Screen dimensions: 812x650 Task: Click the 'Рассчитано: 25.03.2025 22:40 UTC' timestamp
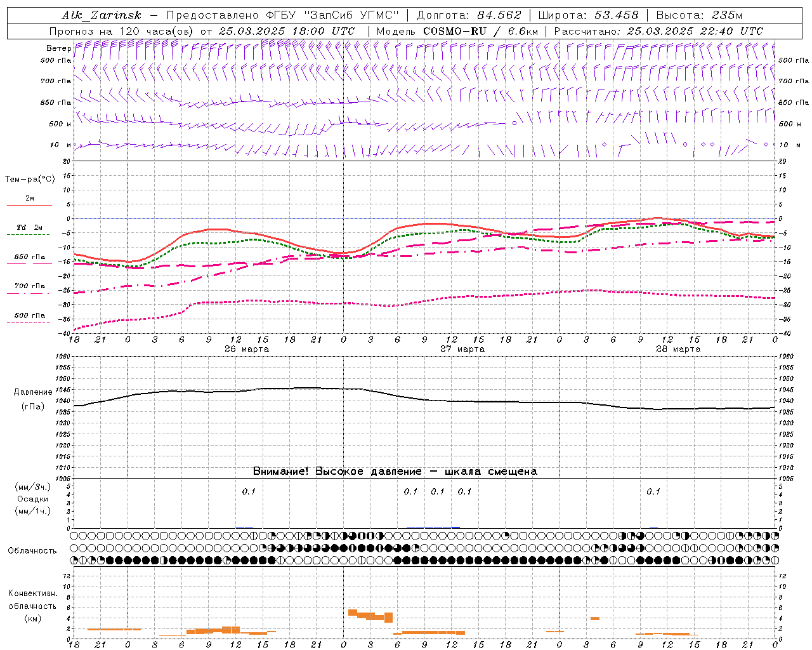tap(658, 31)
